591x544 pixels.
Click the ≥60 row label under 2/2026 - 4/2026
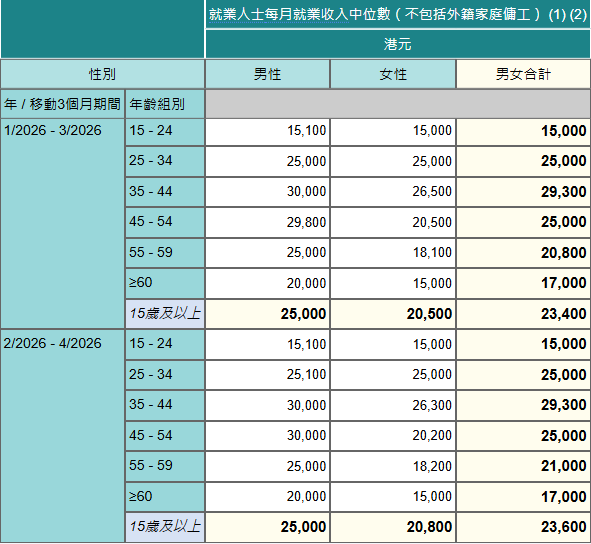click(165, 497)
